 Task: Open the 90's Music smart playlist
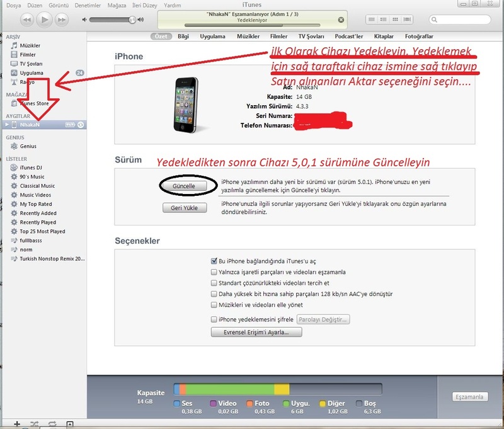pyautogui.click(x=32, y=177)
